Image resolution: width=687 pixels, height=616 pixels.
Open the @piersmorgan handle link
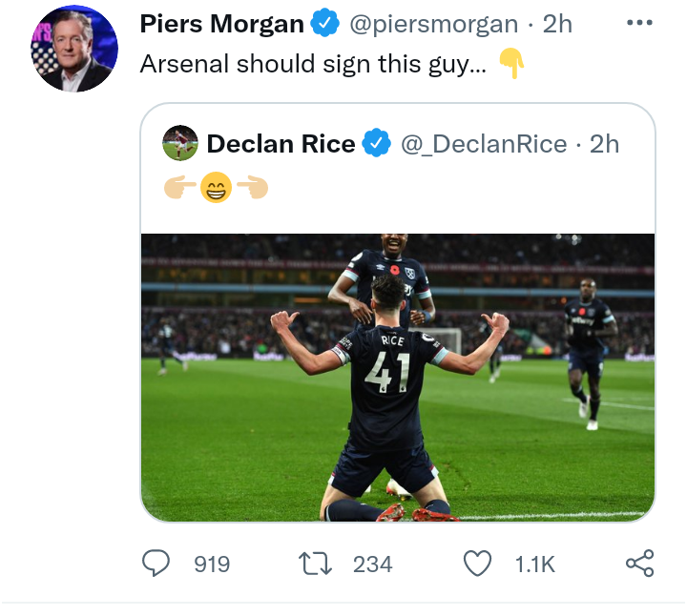434,25
